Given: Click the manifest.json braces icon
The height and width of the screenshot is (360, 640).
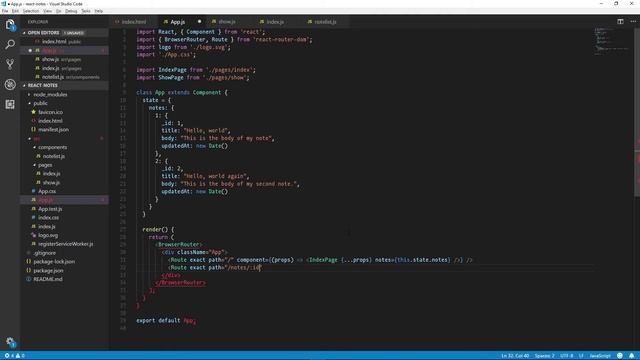Looking at the screenshot, I should tap(33, 129).
